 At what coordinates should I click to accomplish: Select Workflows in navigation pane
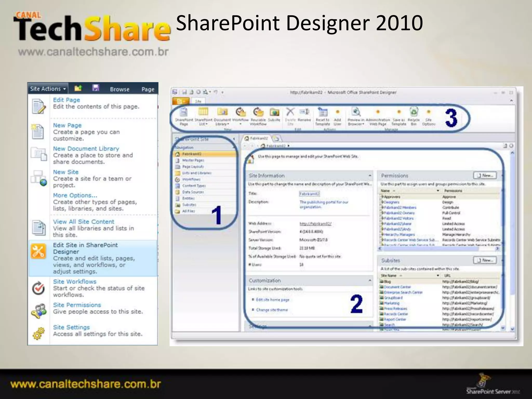191,179
